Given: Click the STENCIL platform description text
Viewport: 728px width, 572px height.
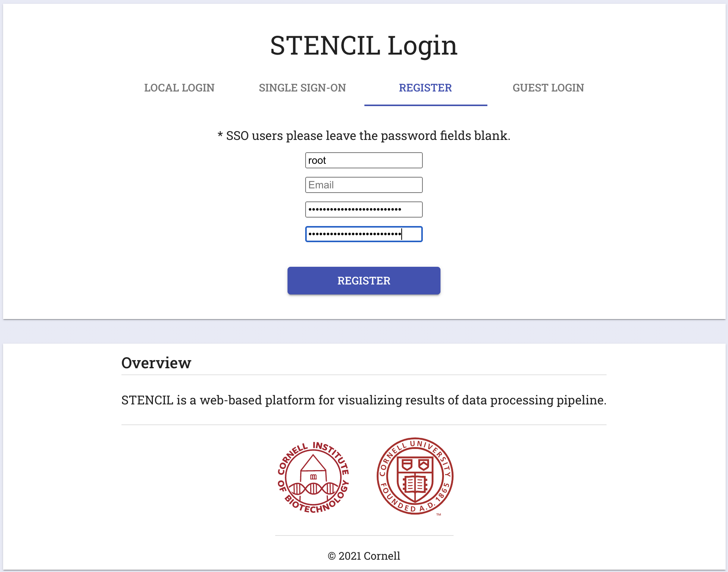Looking at the screenshot, I should [x=364, y=400].
